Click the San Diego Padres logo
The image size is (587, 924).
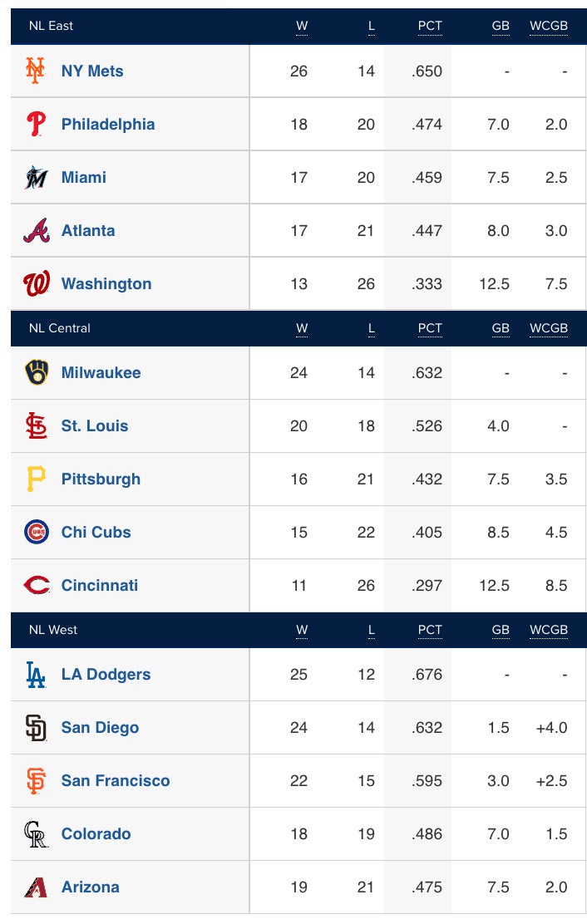coord(36,727)
